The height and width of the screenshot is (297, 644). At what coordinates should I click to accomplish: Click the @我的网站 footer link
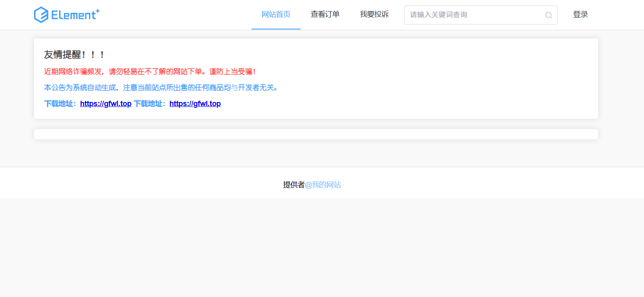click(x=323, y=185)
